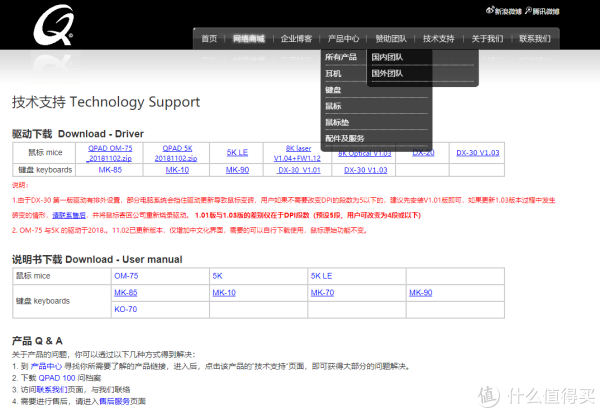Open the OM-75 user manual
Viewport: 600px width, 413px height.
tap(126, 276)
